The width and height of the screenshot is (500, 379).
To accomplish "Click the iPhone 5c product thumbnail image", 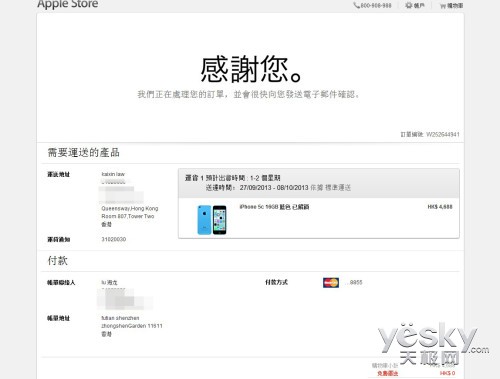I will tap(212, 220).
